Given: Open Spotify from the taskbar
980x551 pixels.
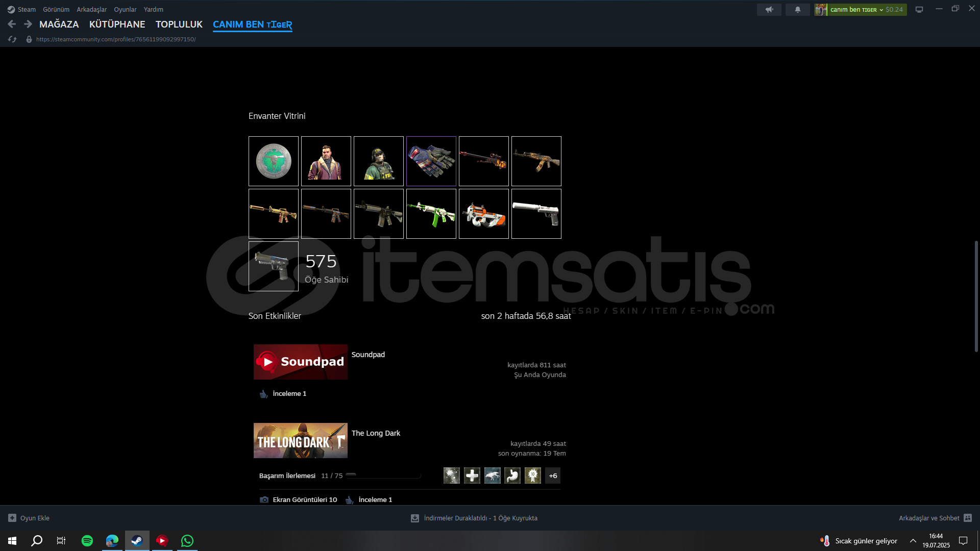Looking at the screenshot, I should (x=87, y=541).
